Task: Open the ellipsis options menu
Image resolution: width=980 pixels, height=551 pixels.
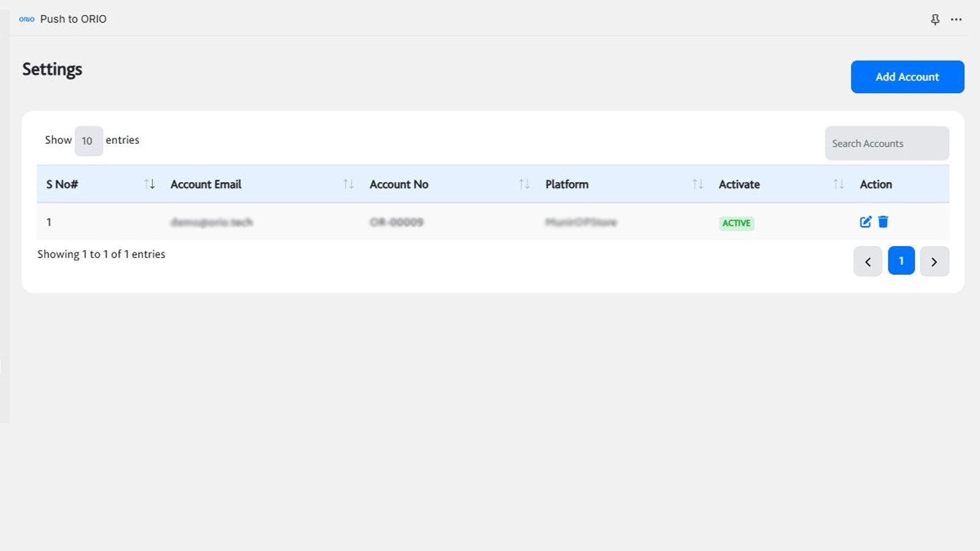Action: 956,19
